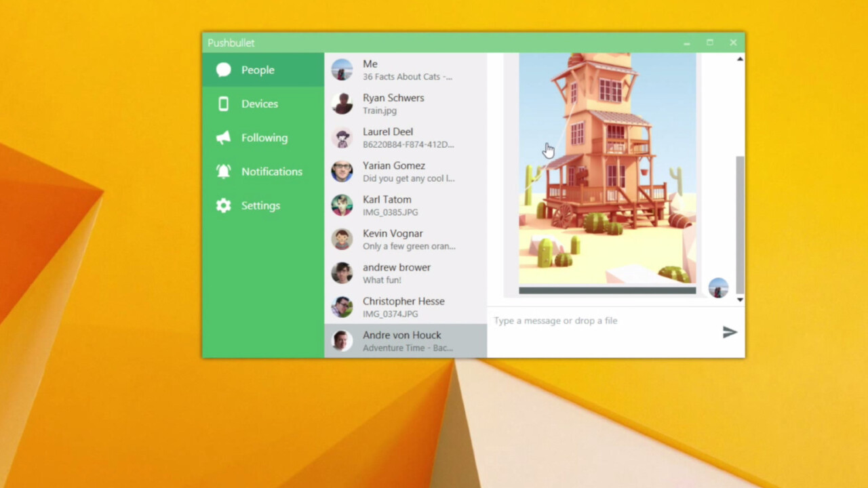Open conversation with Laurel Deel
The width and height of the screenshot is (868, 488).
(405, 138)
